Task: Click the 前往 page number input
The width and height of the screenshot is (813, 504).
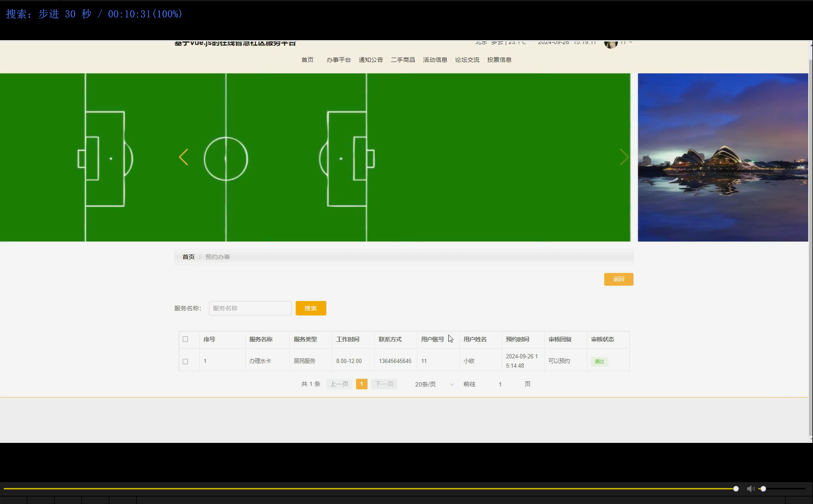Action: pyautogui.click(x=500, y=384)
